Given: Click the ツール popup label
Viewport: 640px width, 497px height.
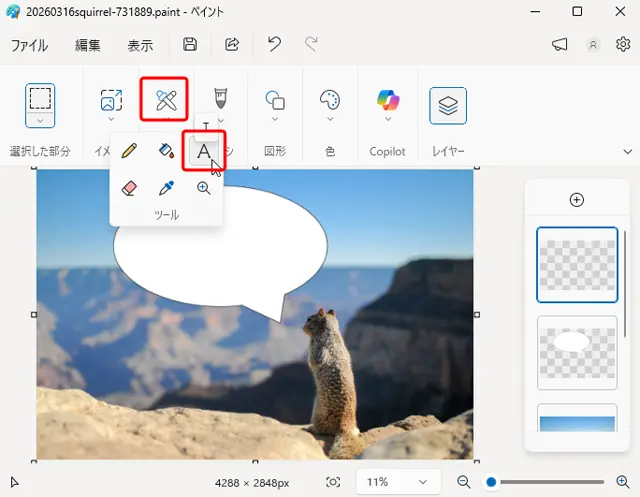Looking at the screenshot, I should point(166,214).
